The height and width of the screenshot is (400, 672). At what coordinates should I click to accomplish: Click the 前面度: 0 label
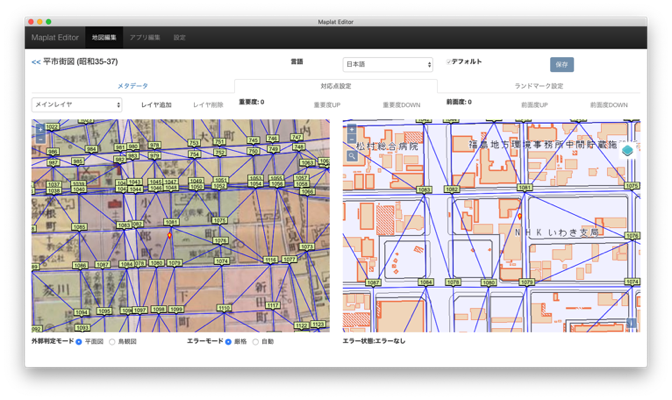(x=459, y=102)
